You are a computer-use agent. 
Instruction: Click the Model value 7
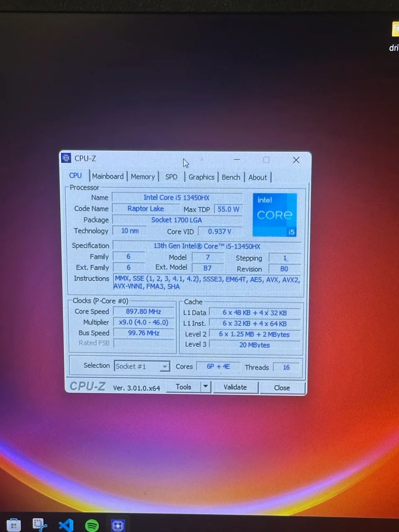coord(208,257)
